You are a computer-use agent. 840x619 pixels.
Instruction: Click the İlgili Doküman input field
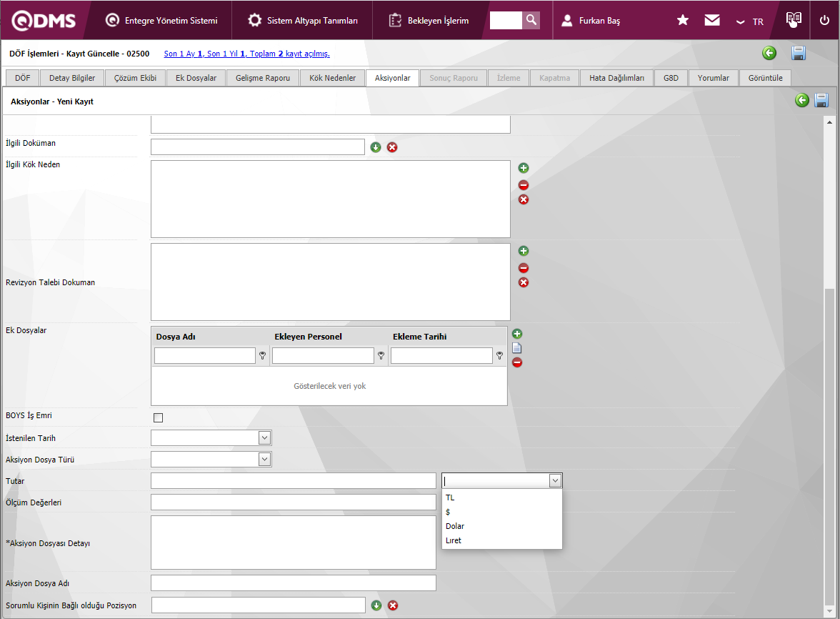(258, 147)
